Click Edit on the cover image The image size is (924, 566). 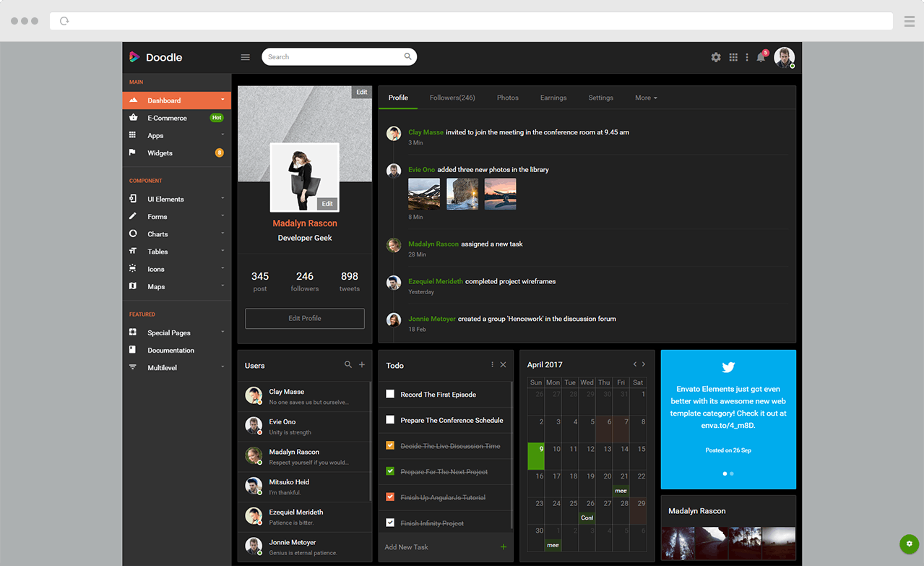(x=362, y=92)
